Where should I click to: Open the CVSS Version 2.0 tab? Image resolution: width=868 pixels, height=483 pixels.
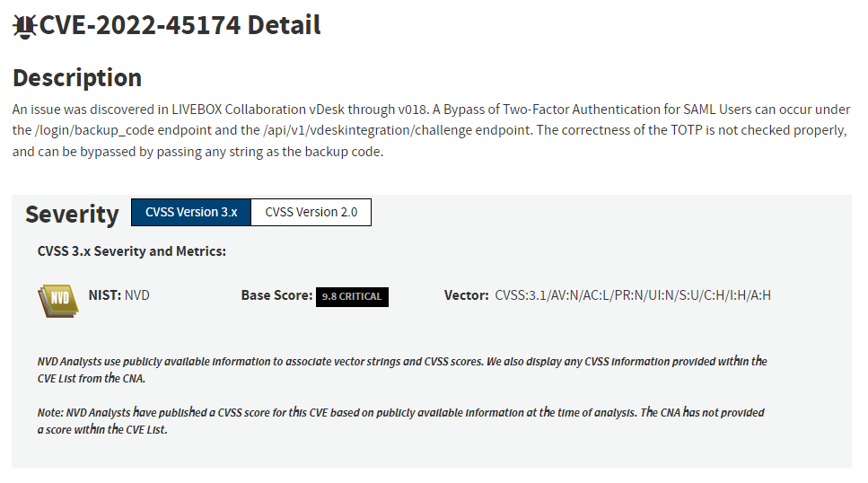coord(311,213)
